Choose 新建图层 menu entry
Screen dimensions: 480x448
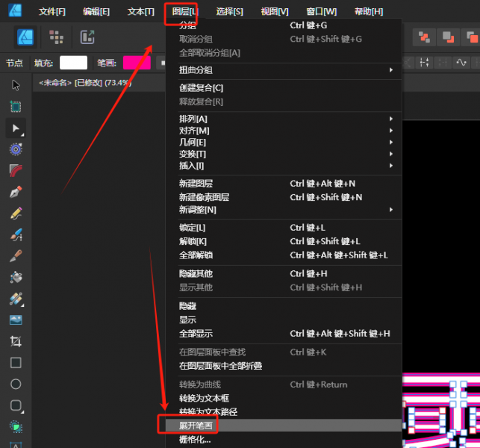tap(284, 184)
